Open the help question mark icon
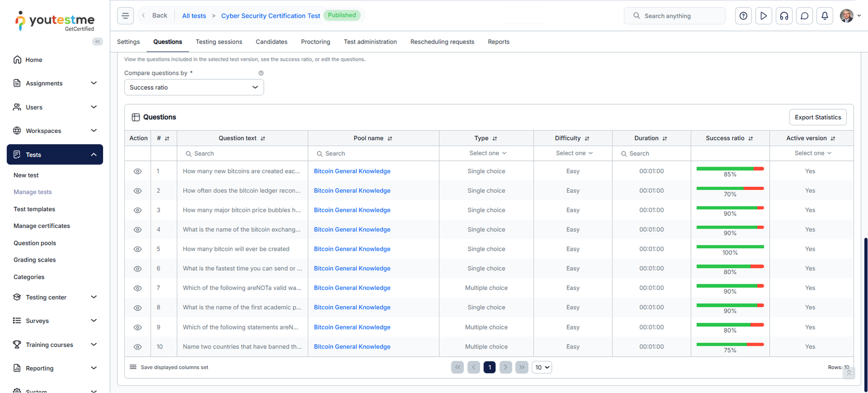Viewport: 868px width, 393px height. (743, 16)
